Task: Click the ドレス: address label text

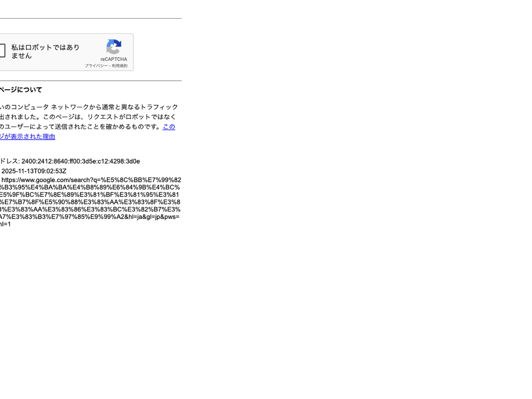Action: [x=9, y=161]
